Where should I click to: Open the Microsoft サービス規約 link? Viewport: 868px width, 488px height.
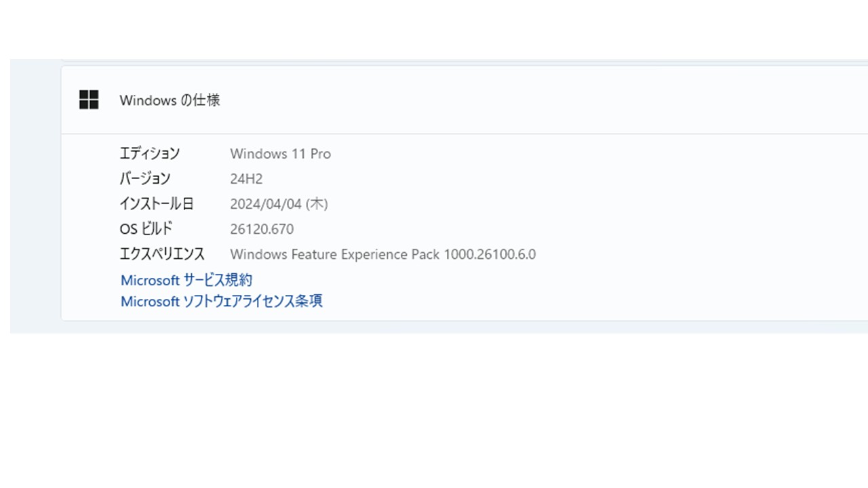click(186, 280)
